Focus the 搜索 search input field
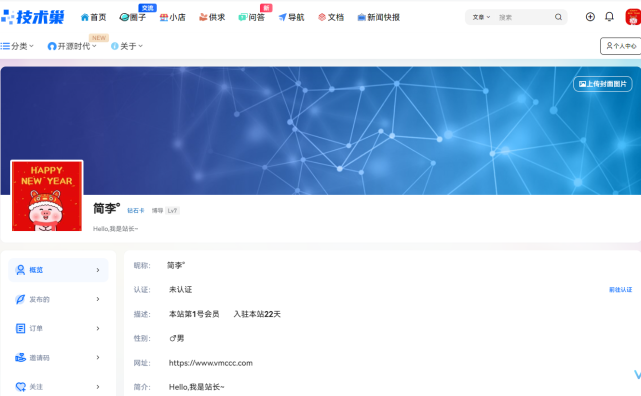This screenshot has width=641, height=396. click(524, 17)
